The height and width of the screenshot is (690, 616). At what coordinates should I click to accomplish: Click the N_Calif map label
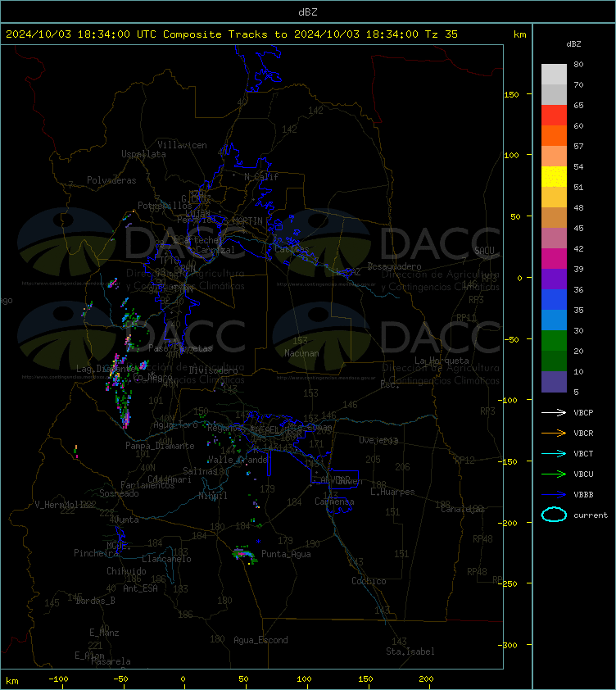(x=261, y=177)
